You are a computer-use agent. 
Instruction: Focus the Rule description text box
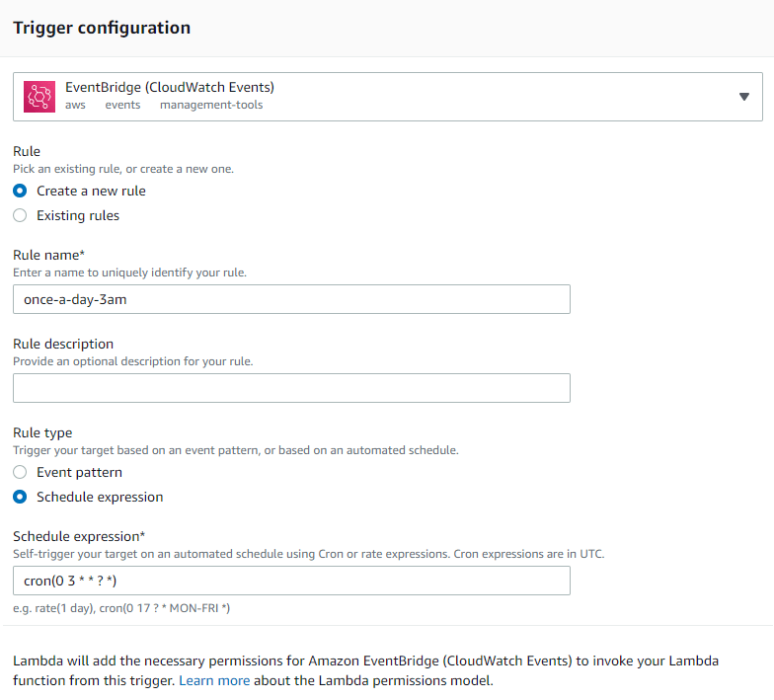coord(291,388)
